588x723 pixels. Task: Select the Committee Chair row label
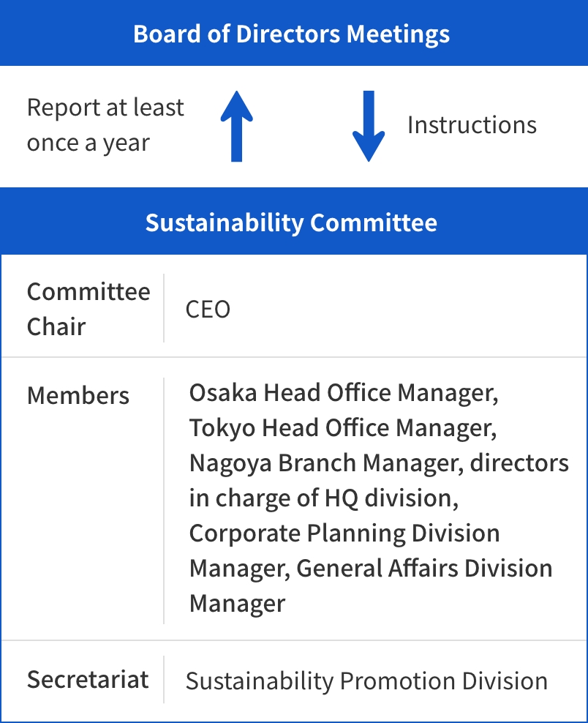88,309
